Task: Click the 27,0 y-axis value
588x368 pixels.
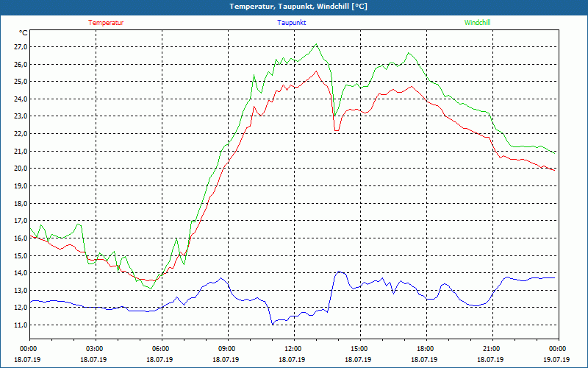Action: (x=21, y=47)
